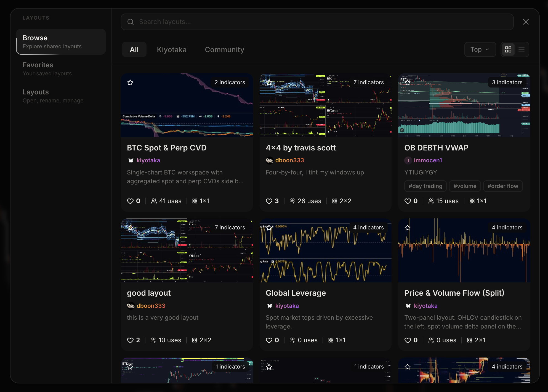
Task: Select the Community tab
Action: [225, 50]
